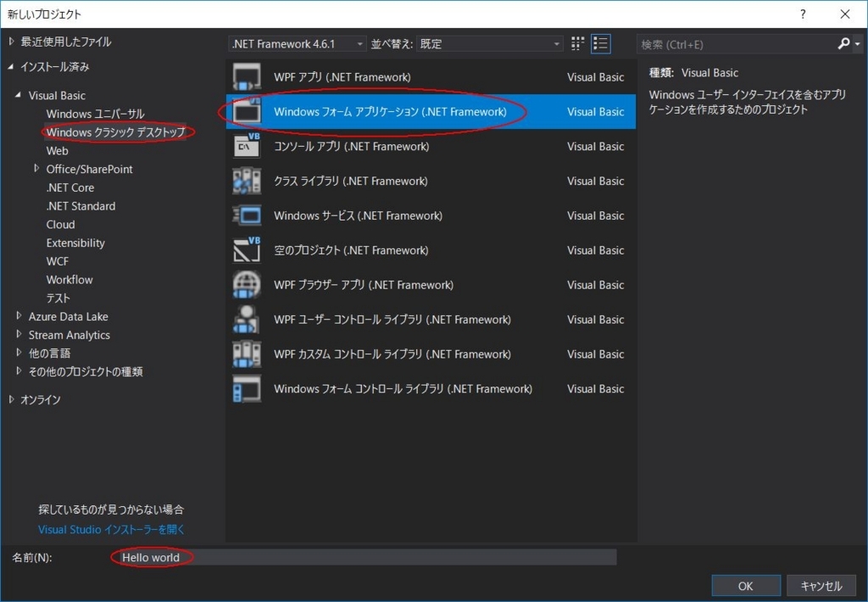The width and height of the screenshot is (868, 602).
Task: Select the WCF category
Action: coord(58,261)
